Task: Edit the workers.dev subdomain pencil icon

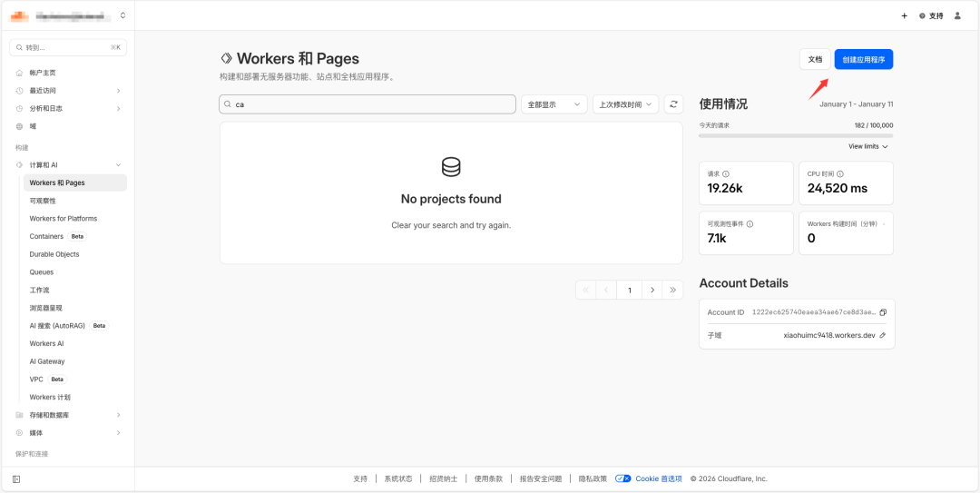Action: (883, 335)
